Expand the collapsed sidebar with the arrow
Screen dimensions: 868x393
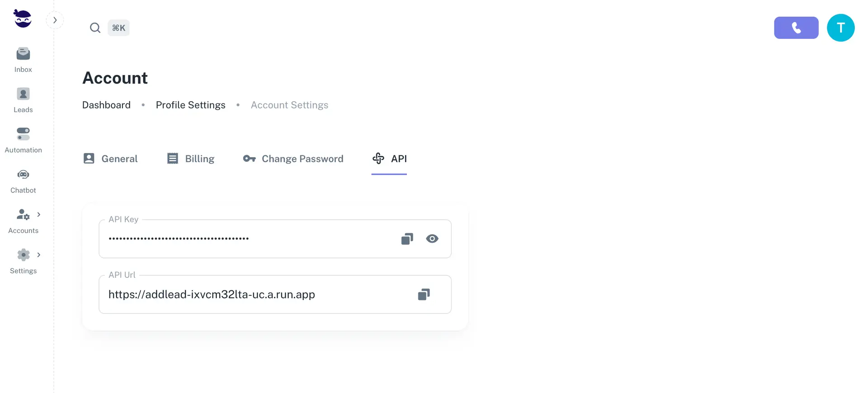click(55, 20)
